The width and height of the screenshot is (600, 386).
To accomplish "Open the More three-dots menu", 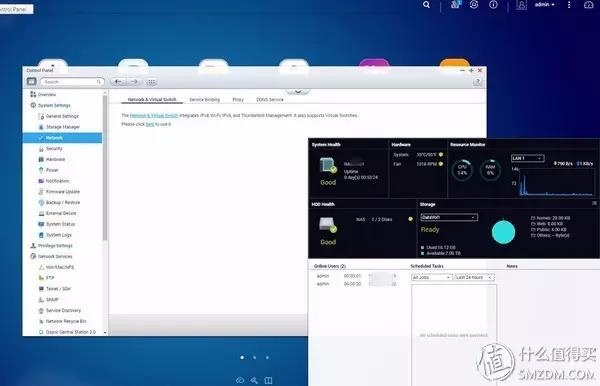I will [x=569, y=5].
